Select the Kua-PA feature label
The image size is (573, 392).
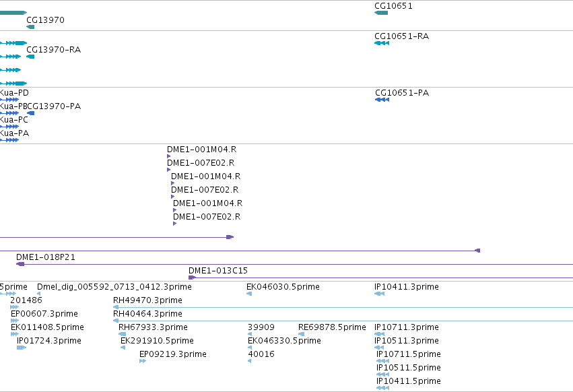(14, 133)
